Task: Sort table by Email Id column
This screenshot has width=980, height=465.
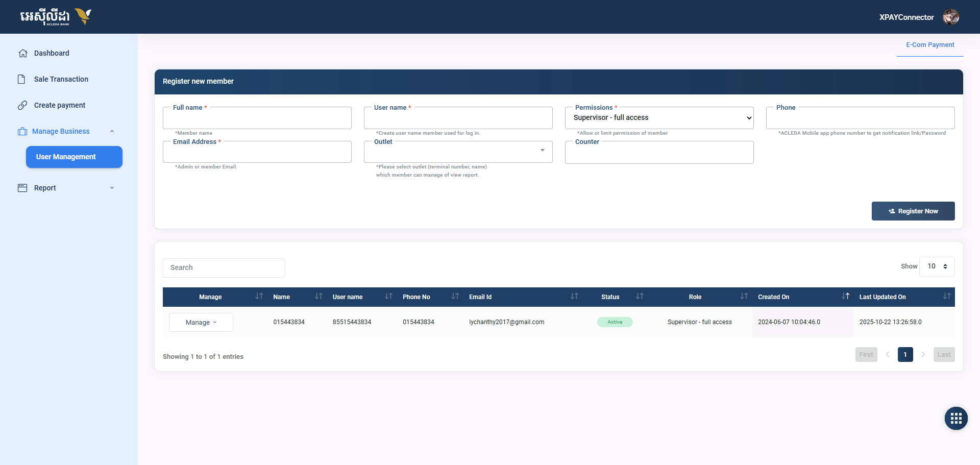Action: pyautogui.click(x=574, y=297)
